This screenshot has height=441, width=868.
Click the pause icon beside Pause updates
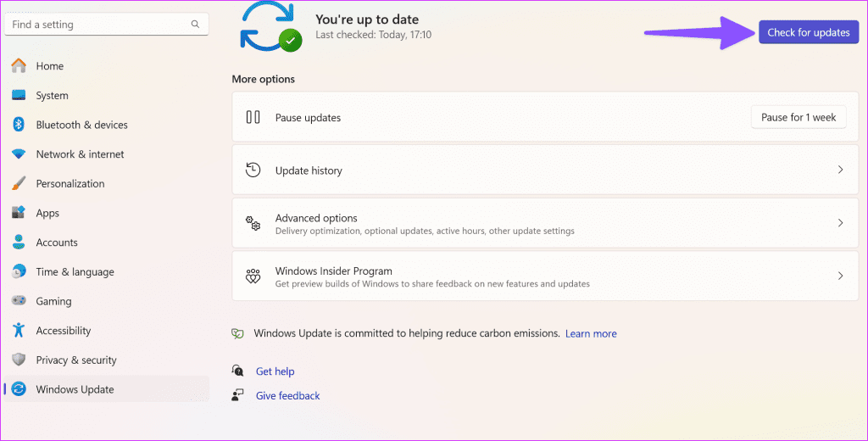(x=253, y=117)
